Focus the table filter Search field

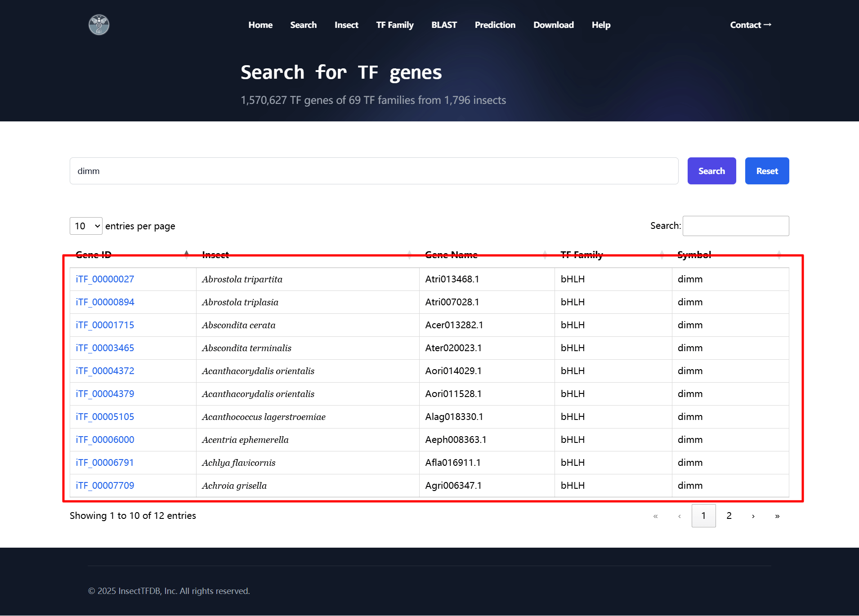[735, 226]
